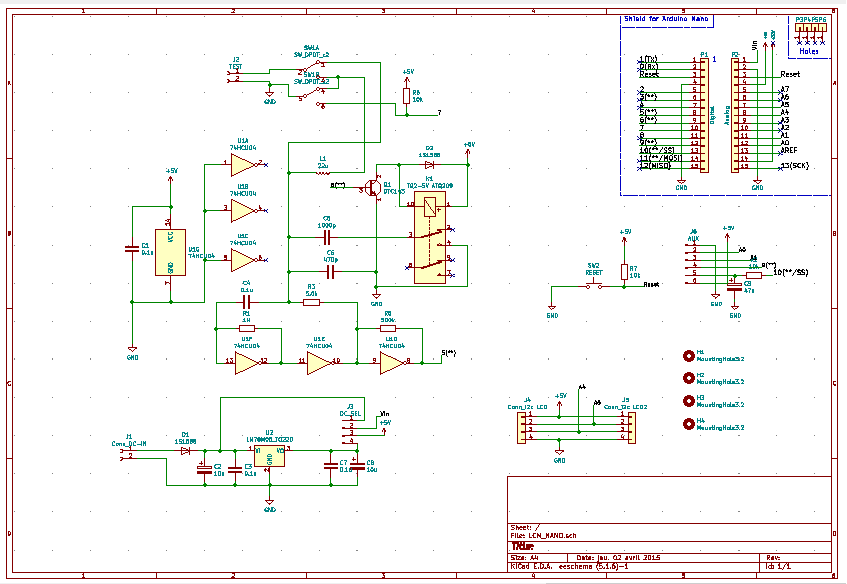Image resolution: width=847 pixels, height=584 pixels.
Task: Click the U1G 74HC04 power unit block
Action: pos(169,249)
